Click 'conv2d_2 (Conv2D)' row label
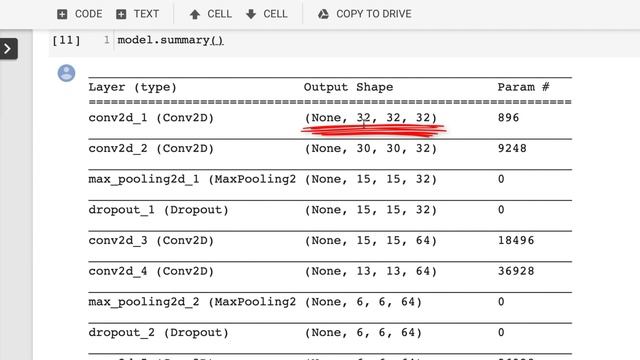The width and height of the screenshot is (640, 360). (151, 149)
